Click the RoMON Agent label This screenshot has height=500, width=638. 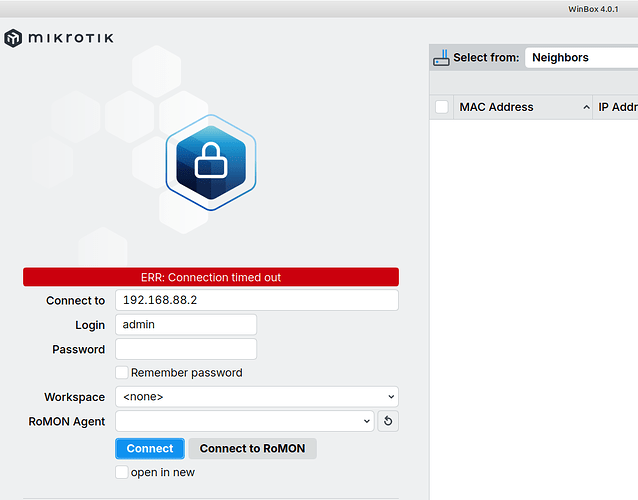[67, 421]
